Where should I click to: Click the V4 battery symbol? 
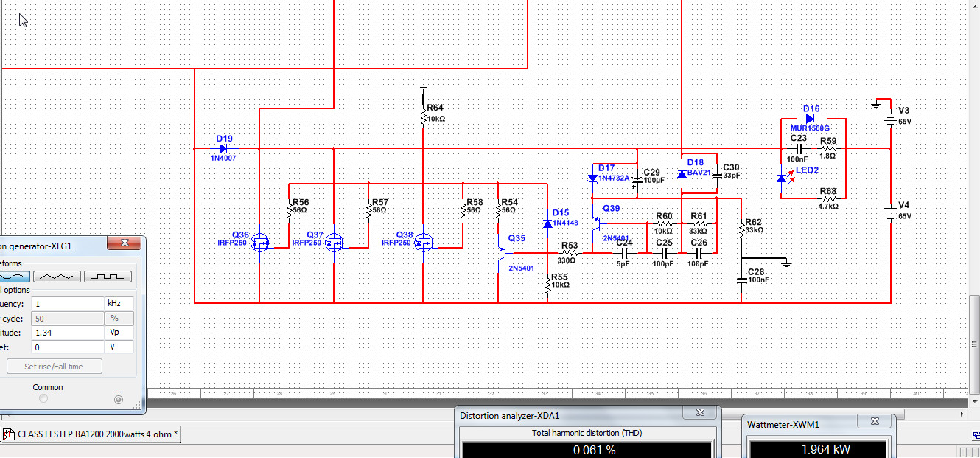click(890, 214)
